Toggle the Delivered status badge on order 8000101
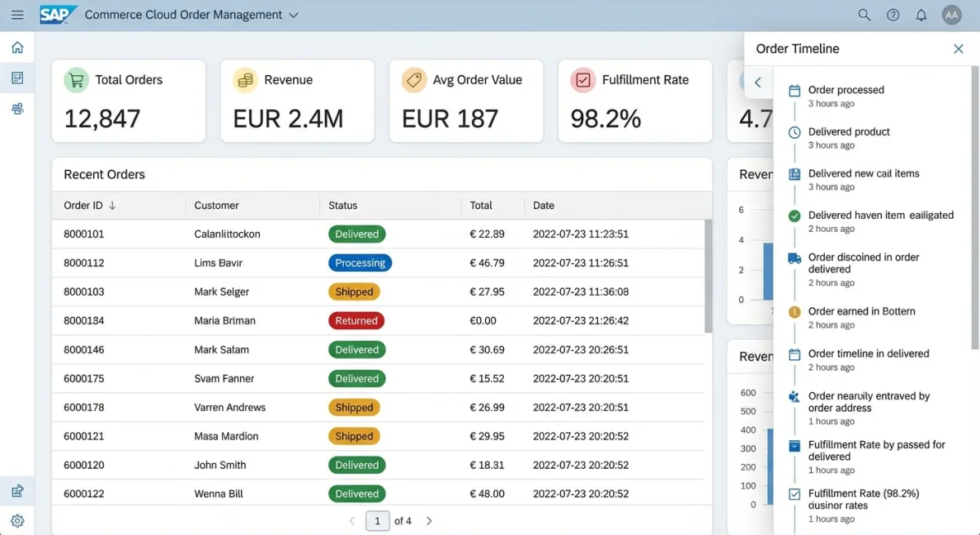The height and width of the screenshot is (535, 980). (357, 234)
